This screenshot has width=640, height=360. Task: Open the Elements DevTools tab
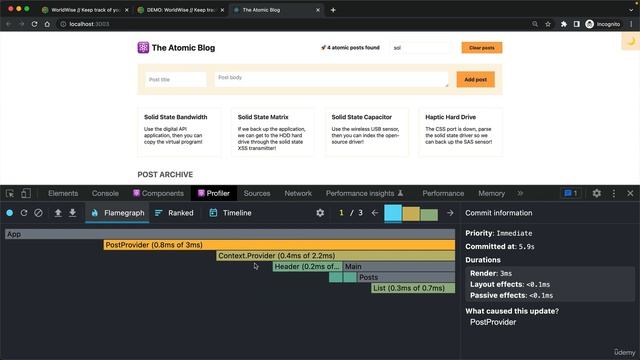[x=63, y=193]
